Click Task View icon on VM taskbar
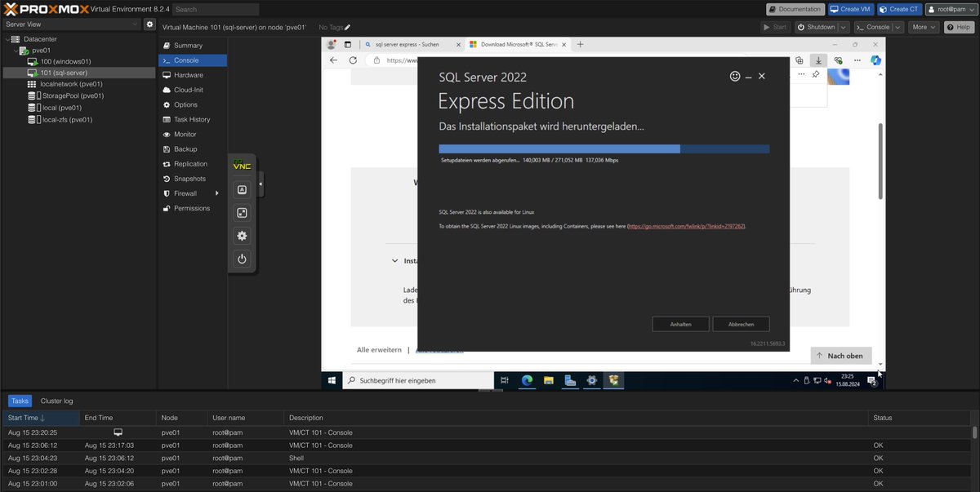The width and height of the screenshot is (980, 492). pos(505,380)
